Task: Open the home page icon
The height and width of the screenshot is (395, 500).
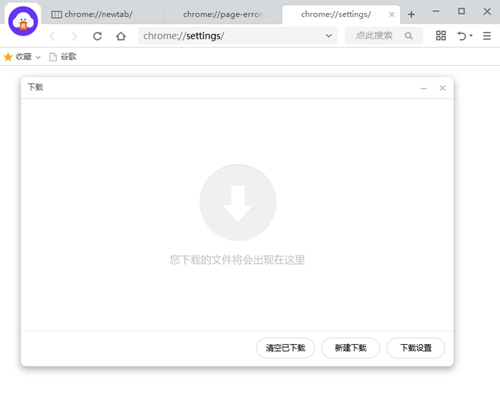Action: click(121, 36)
